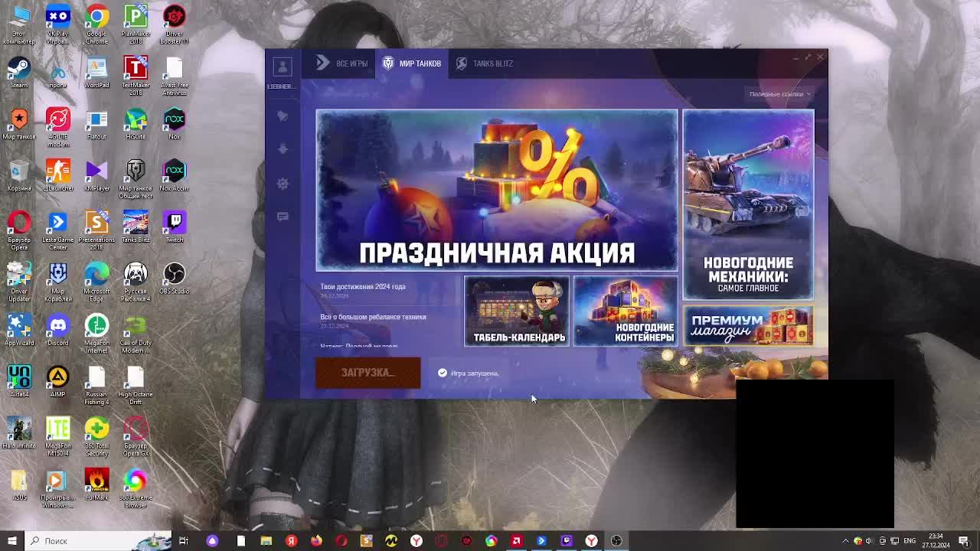Click the tag icon in launcher sidebar
The height and width of the screenshot is (551, 980).
(283, 116)
